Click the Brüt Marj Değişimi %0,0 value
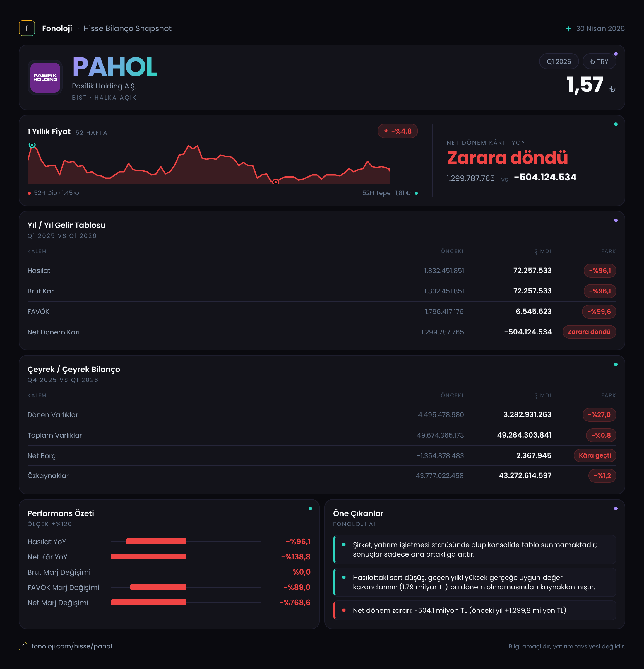 coord(302,572)
